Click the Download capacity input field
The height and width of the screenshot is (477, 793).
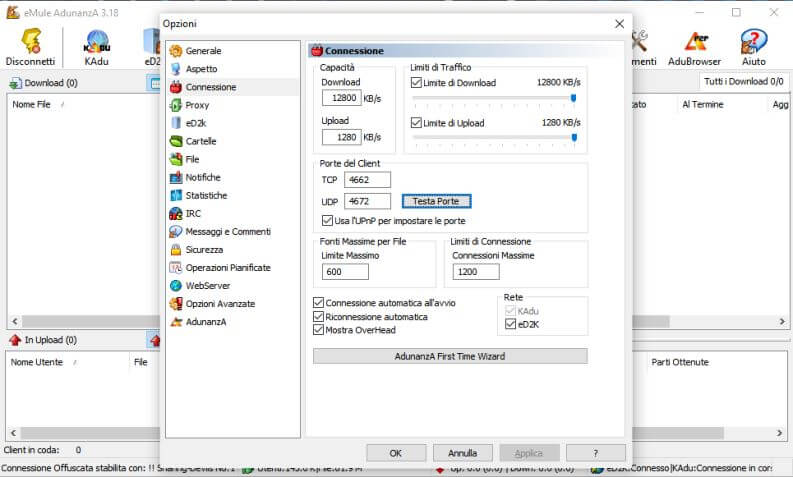pyautogui.click(x=341, y=98)
